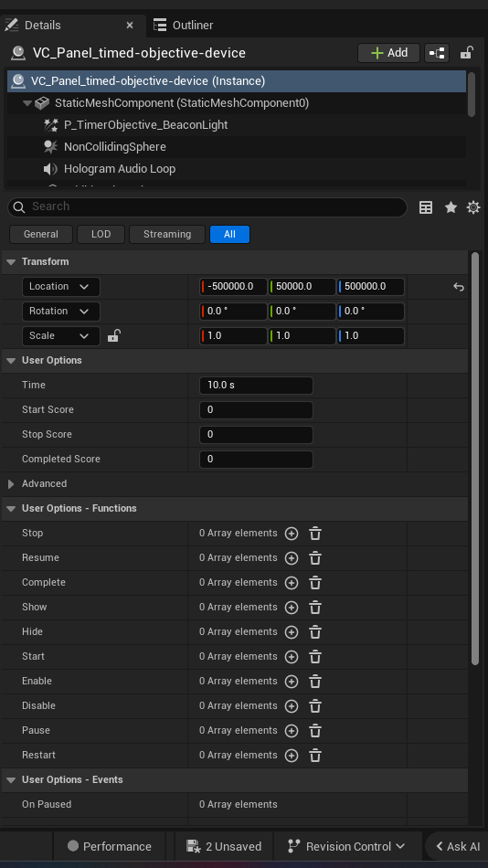This screenshot has height=868, width=488.
Task: Add array element to Show function
Action: (292, 608)
